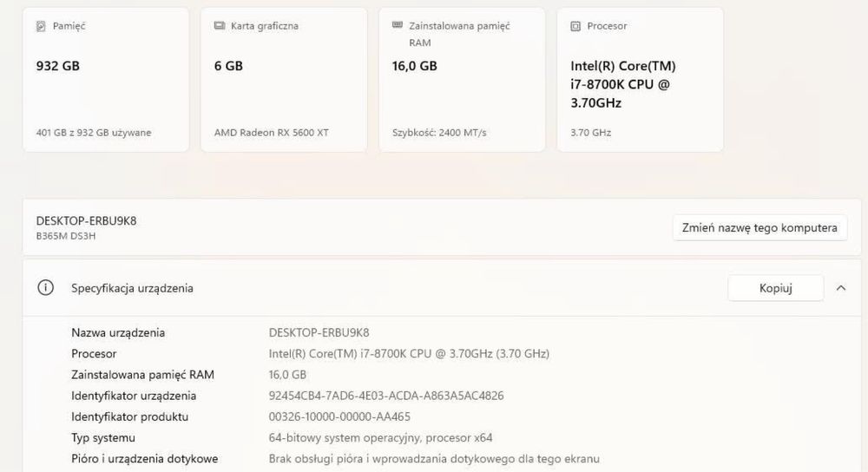Click the graphics card icon beside Karta graficzna
Viewport: 868px width, 472px height.
pyautogui.click(x=220, y=26)
